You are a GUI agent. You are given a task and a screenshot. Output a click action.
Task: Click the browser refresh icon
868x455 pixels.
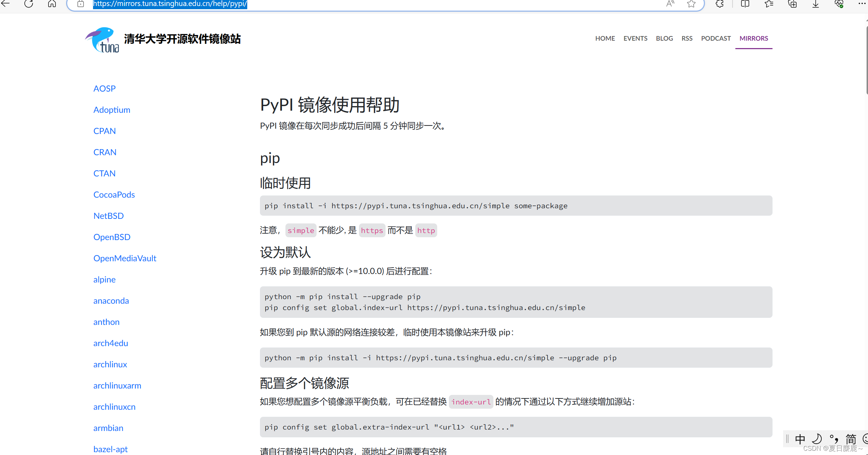[x=29, y=4]
